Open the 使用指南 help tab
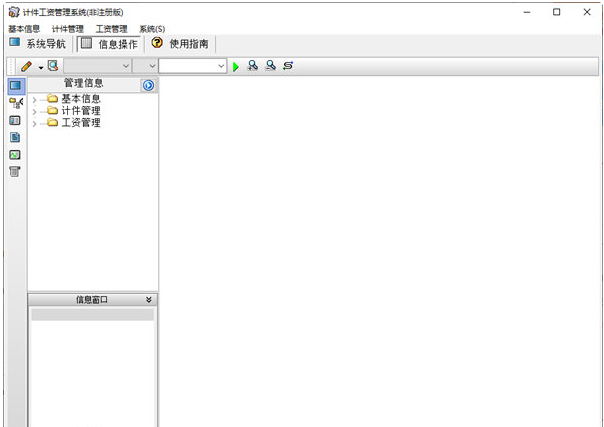 tap(180, 44)
